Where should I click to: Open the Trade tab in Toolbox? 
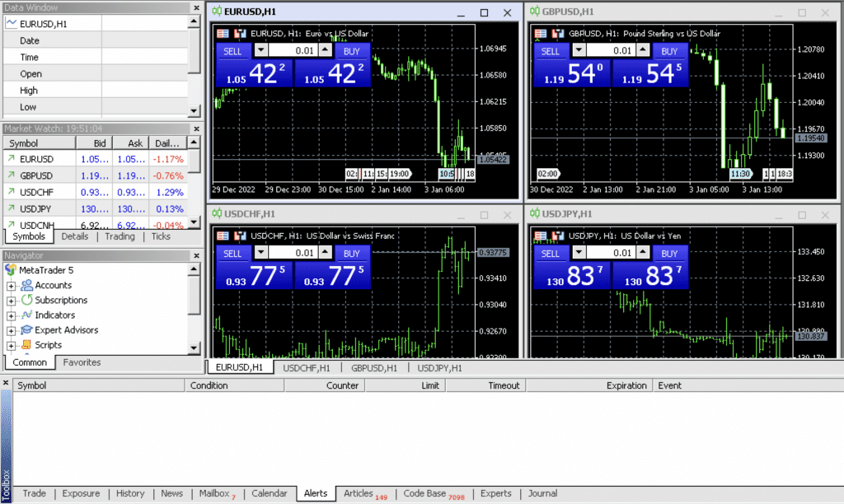[35, 493]
